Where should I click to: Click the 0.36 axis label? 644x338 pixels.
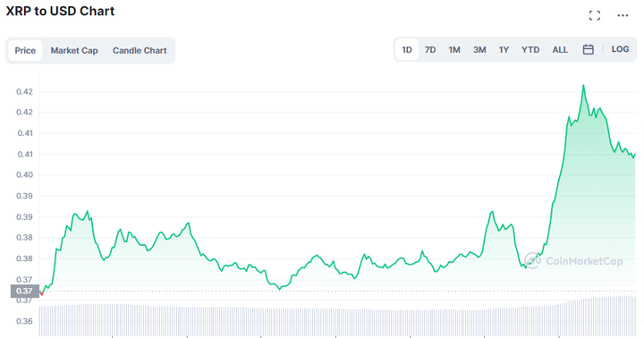[24, 321]
